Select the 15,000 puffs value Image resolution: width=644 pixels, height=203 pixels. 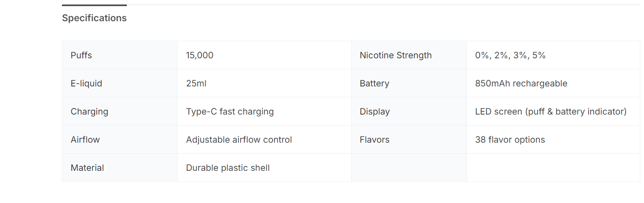click(200, 55)
